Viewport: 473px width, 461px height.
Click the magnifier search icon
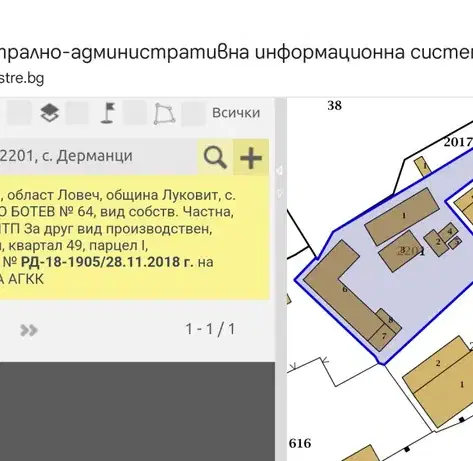(x=215, y=157)
